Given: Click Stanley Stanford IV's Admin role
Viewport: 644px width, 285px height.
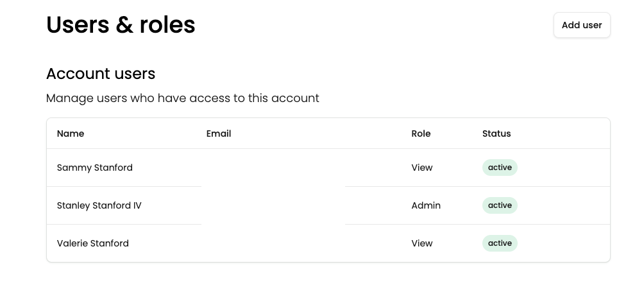Looking at the screenshot, I should (x=426, y=205).
